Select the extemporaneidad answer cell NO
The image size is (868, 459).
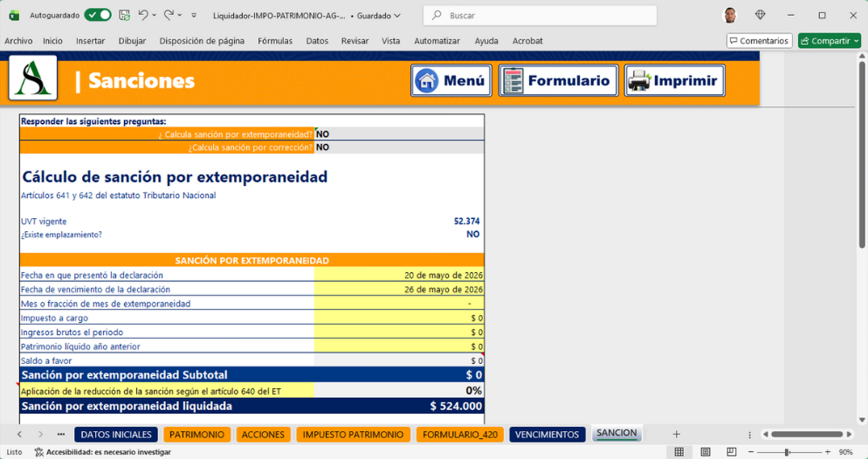click(399, 134)
